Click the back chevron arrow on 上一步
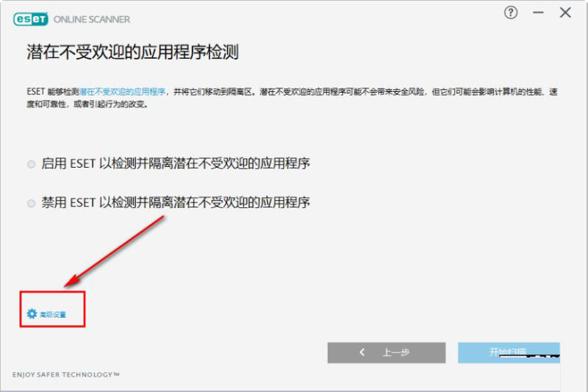588x392 pixels. pyautogui.click(x=362, y=352)
